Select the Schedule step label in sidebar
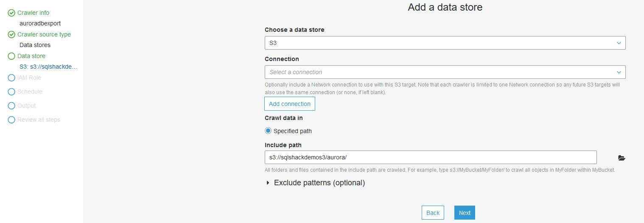The height and width of the screenshot is (223, 644). pos(30,92)
